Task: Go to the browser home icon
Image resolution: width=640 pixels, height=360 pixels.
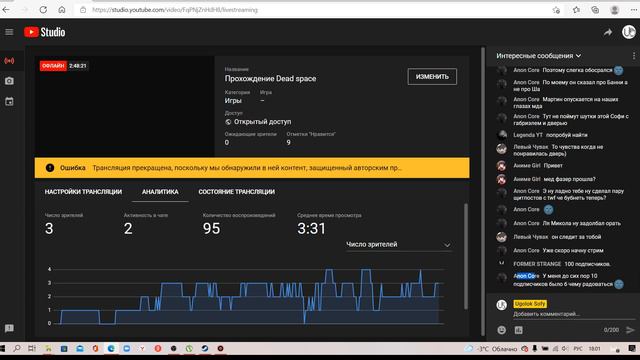Action: point(62,9)
